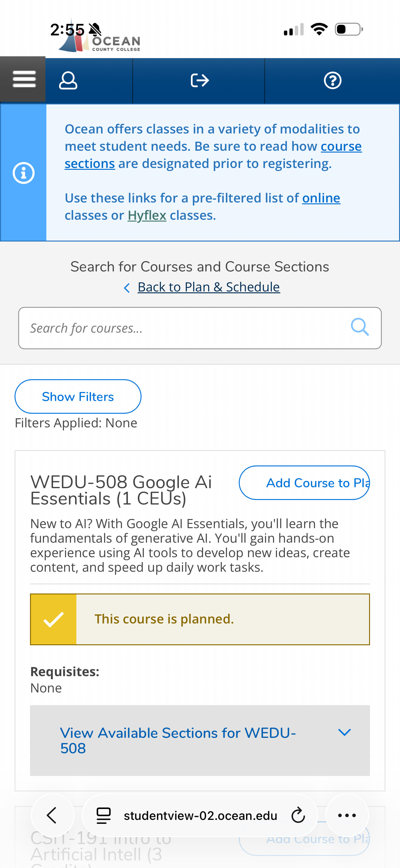Open the online classes link

(321, 198)
